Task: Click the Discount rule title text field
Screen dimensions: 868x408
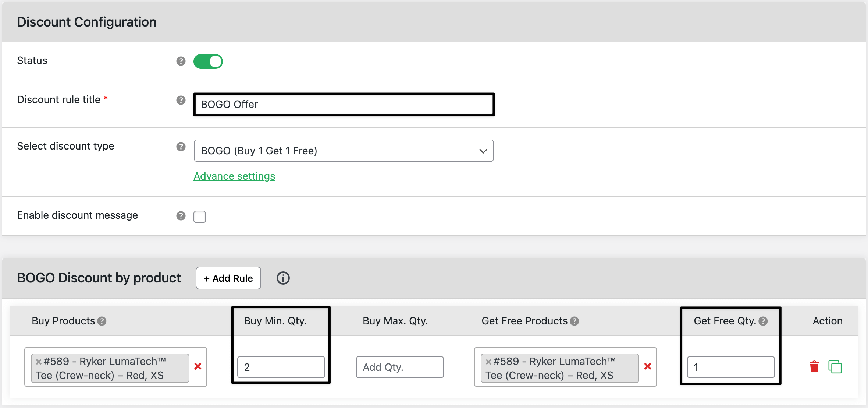Action: [344, 105]
